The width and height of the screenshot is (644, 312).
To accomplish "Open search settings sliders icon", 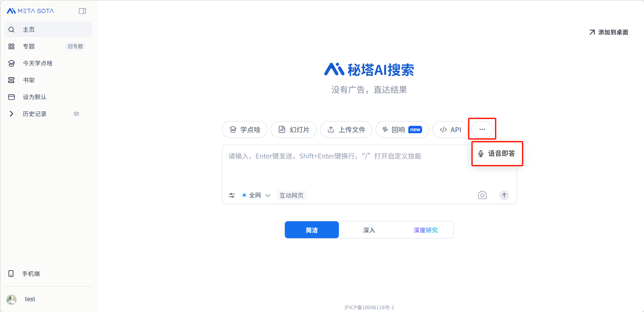I will pyautogui.click(x=232, y=195).
